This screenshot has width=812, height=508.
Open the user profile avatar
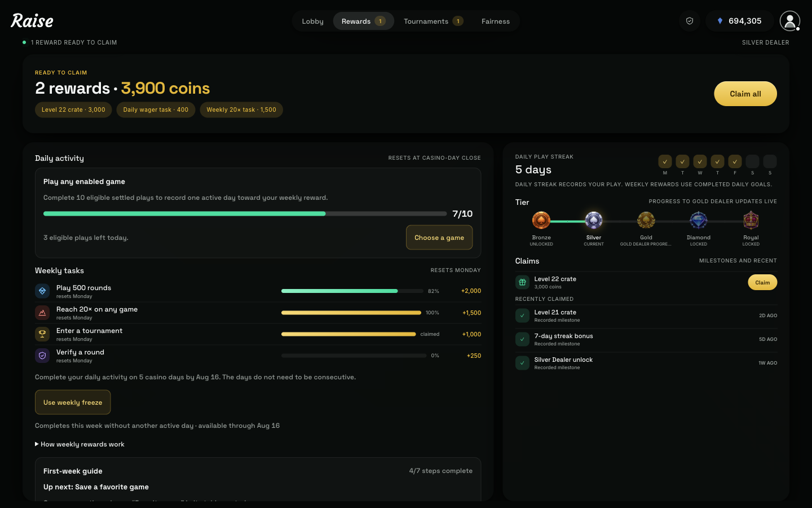point(790,21)
